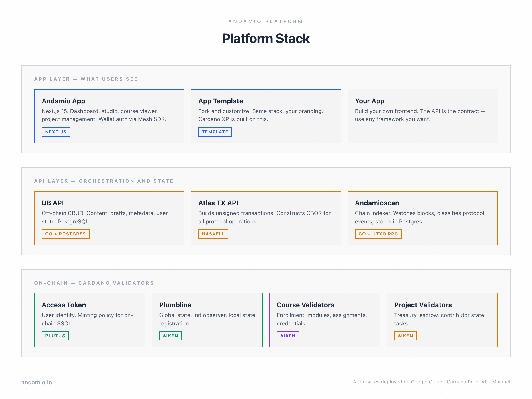Screen dimensions: 532x399
Task: Select the GO + POSTGRES tag on DB API
Action: click(65, 234)
